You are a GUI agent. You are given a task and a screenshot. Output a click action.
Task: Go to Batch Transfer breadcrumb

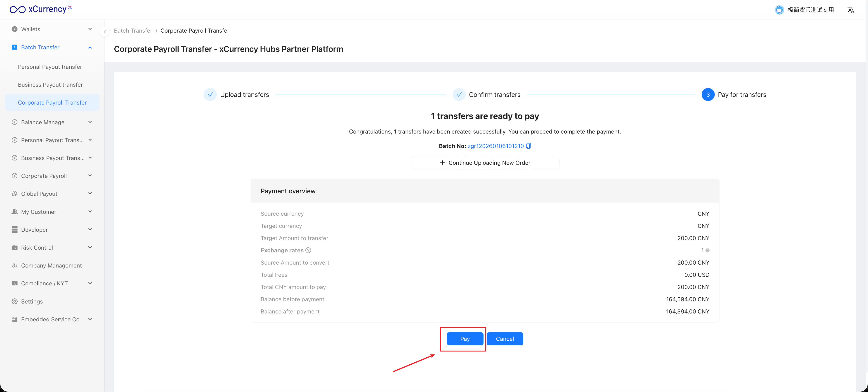point(133,31)
